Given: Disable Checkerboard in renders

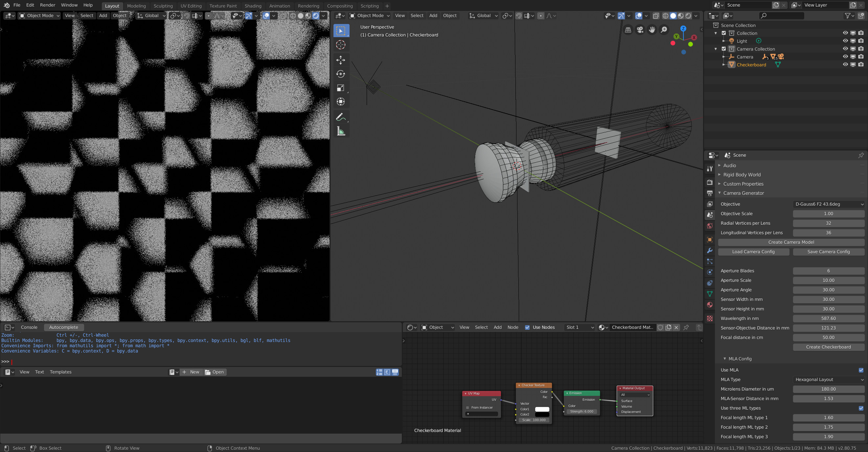Looking at the screenshot, I should coord(861,64).
